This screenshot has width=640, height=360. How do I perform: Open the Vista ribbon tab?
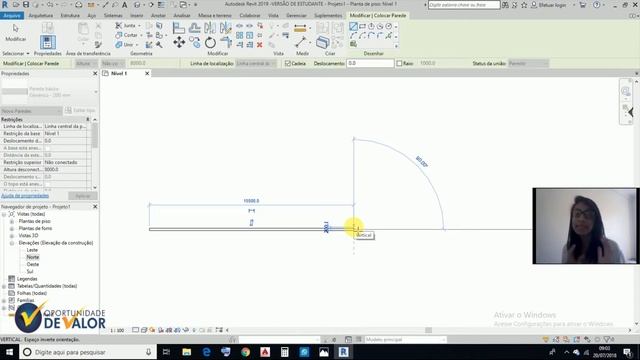point(273,16)
